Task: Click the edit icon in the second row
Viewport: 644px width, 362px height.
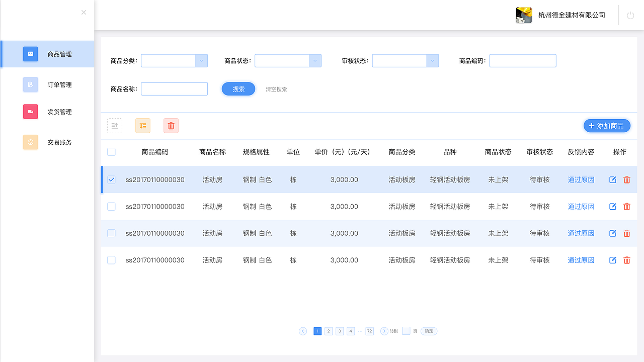Action: click(x=613, y=207)
